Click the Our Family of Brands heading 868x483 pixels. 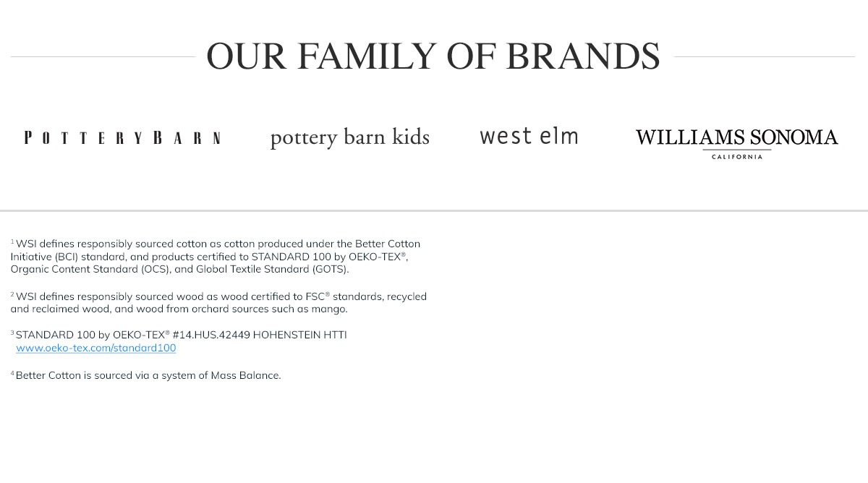point(433,56)
